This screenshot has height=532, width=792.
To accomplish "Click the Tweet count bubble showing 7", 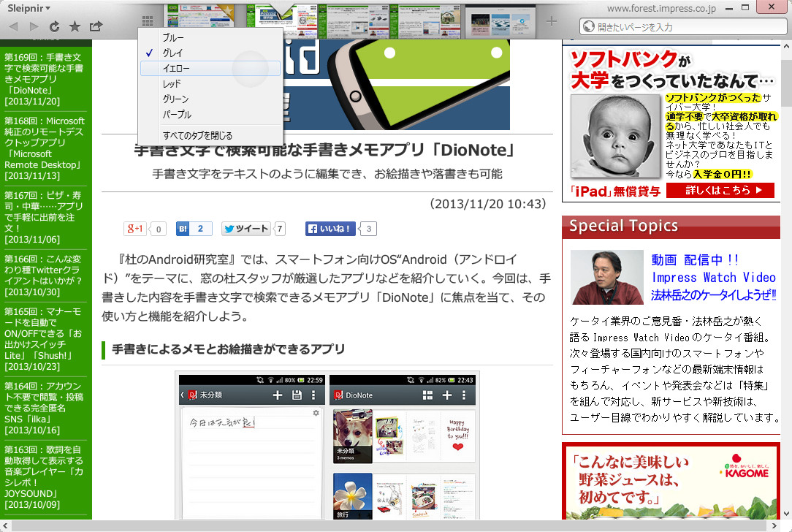I will pos(280,229).
